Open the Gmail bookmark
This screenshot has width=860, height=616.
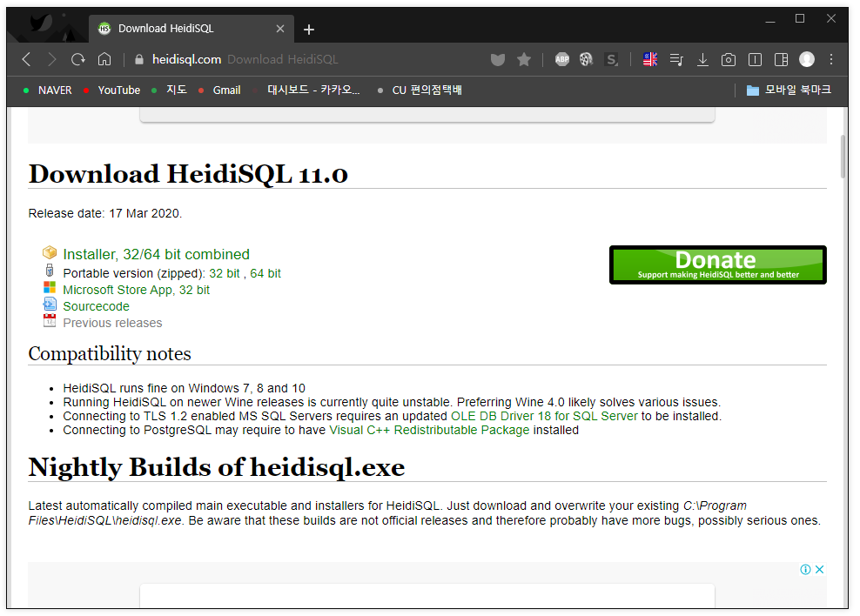click(x=219, y=90)
